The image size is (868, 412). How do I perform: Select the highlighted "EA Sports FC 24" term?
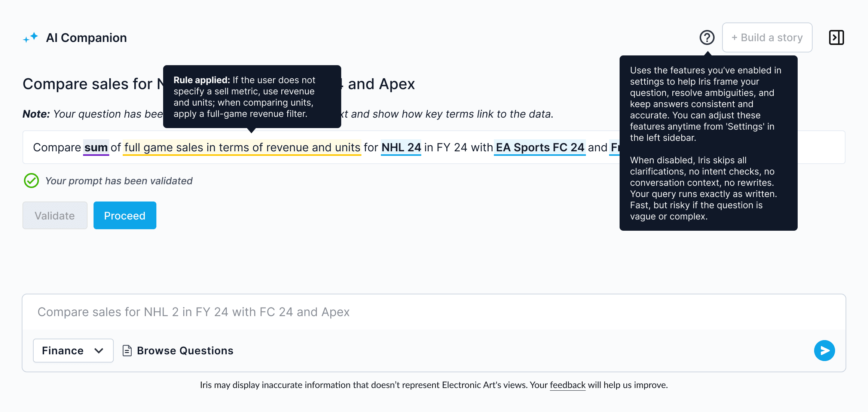tap(540, 148)
